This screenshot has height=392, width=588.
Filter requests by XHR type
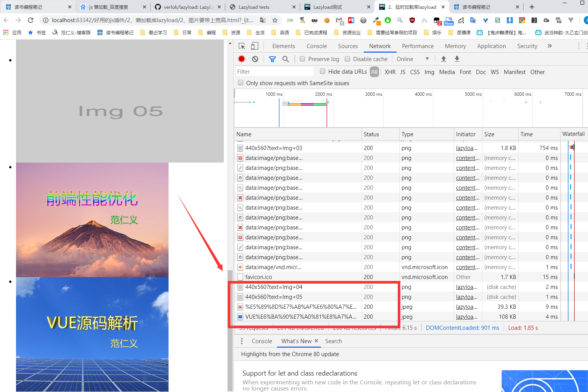[390, 72]
